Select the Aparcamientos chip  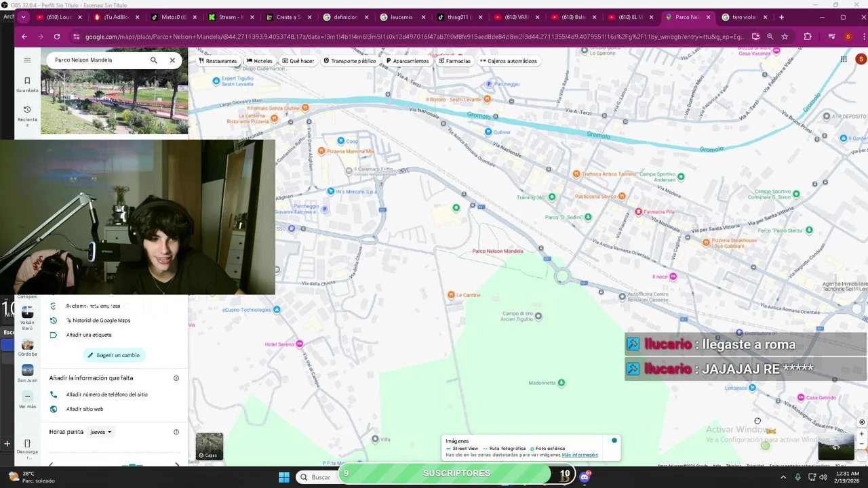pyautogui.click(x=408, y=61)
